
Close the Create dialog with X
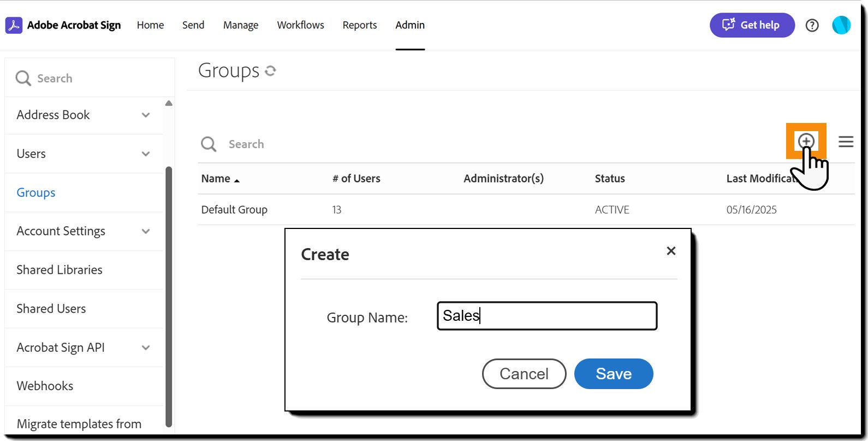point(671,251)
